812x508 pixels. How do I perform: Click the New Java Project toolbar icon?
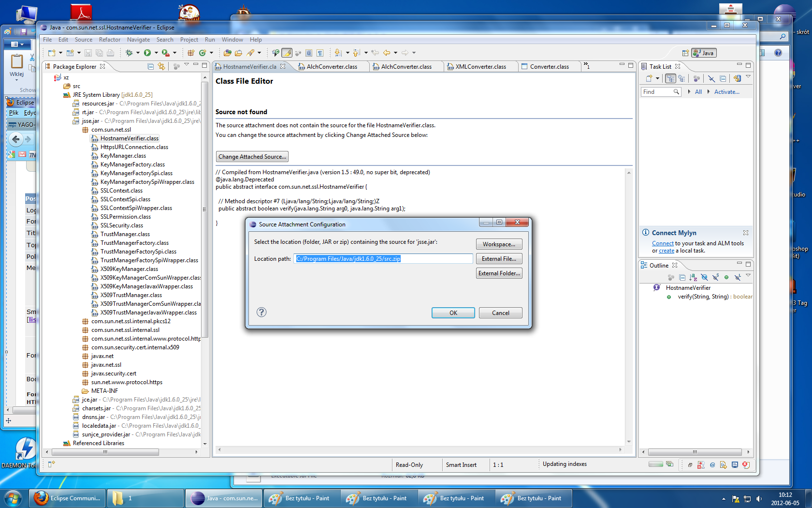click(x=70, y=53)
